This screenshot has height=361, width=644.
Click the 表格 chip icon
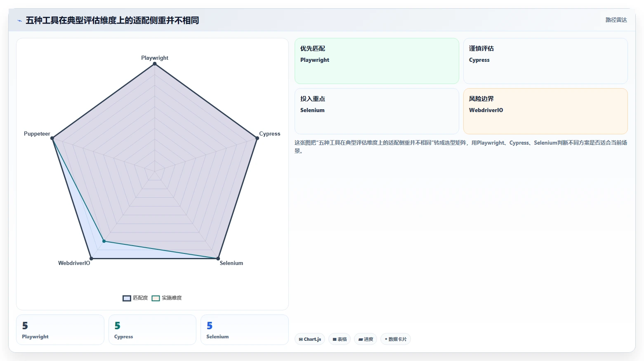click(x=335, y=340)
